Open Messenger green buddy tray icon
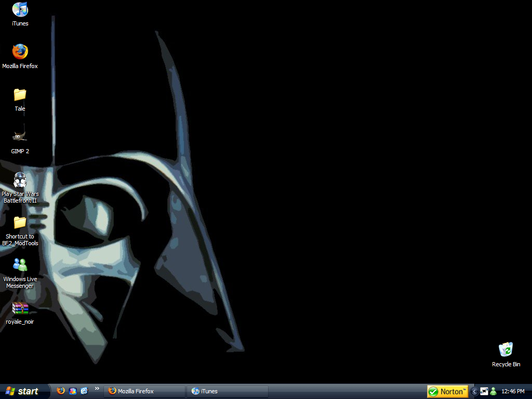This screenshot has width=532, height=399. (x=494, y=391)
